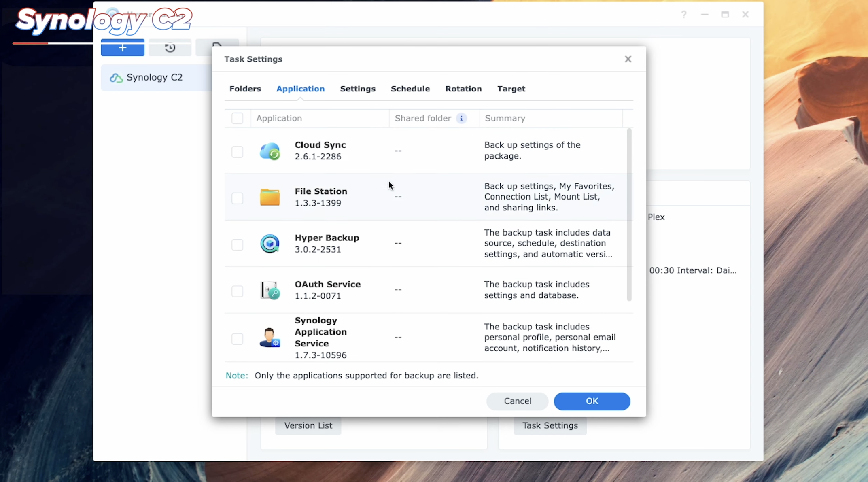Viewport: 868px width, 482px height.
Task: Click the Synology Application Service icon
Action: pyautogui.click(x=270, y=338)
